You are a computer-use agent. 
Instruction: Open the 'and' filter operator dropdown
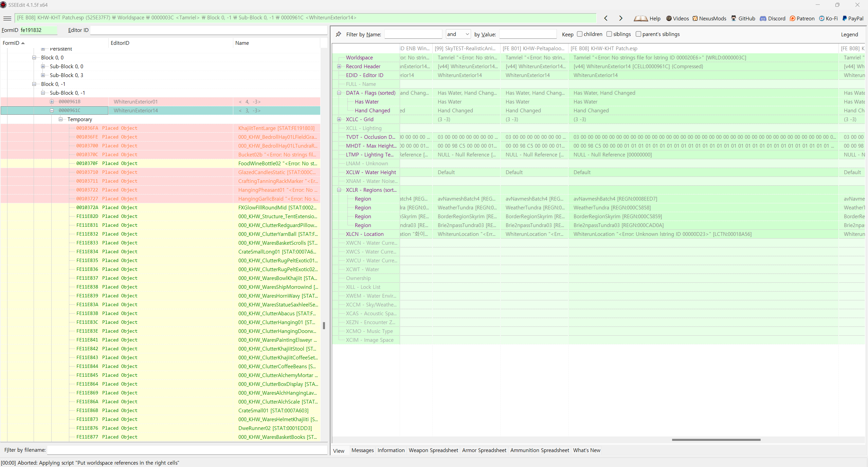point(458,34)
